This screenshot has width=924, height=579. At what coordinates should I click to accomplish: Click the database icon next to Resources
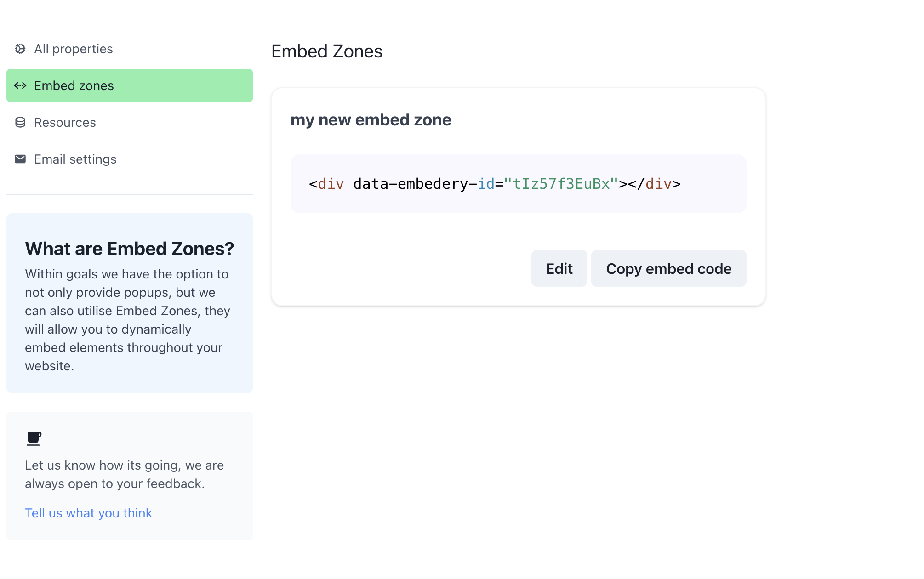pyautogui.click(x=20, y=122)
